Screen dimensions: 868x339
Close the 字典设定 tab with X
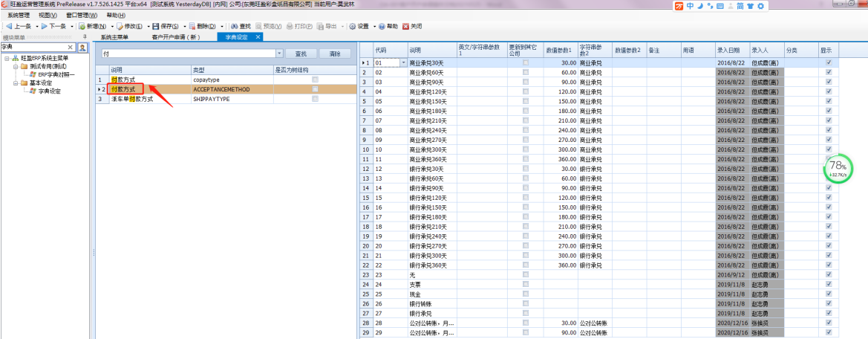tap(258, 37)
